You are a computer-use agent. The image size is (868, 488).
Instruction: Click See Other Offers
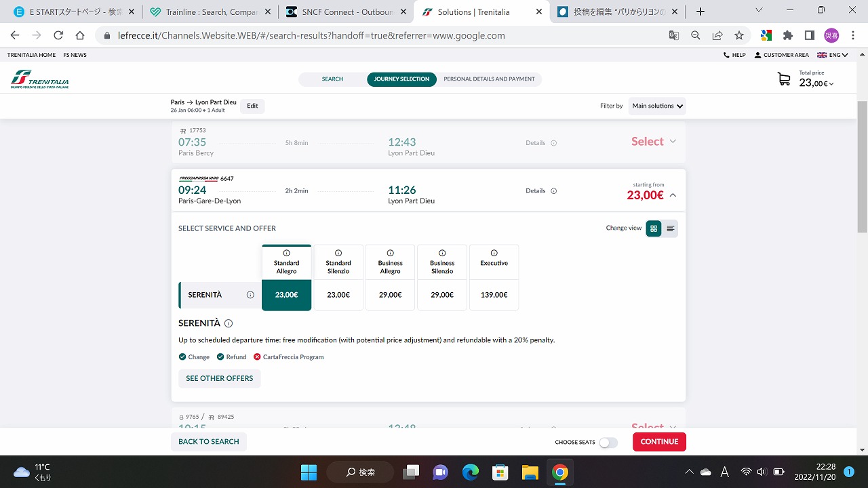click(x=219, y=378)
